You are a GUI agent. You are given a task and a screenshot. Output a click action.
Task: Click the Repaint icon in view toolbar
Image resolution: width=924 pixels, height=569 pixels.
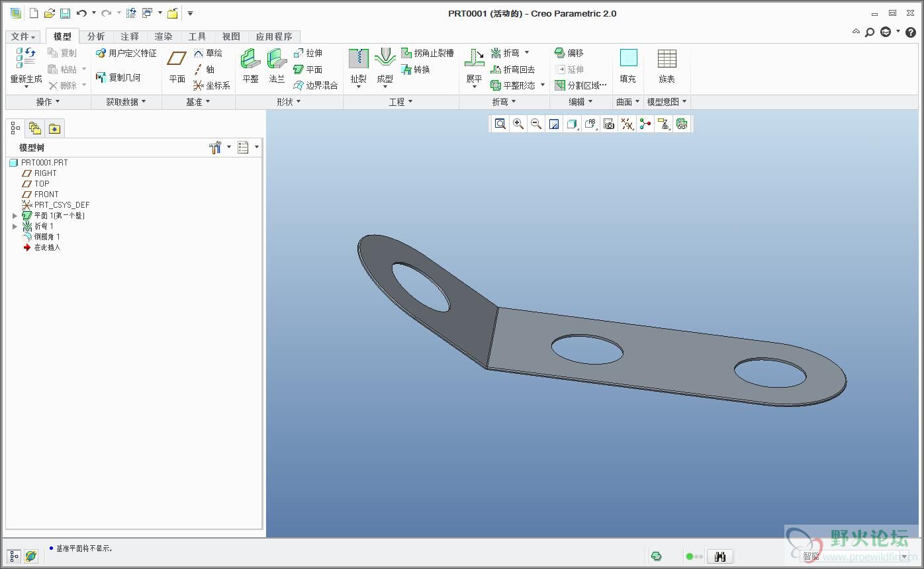(555, 124)
